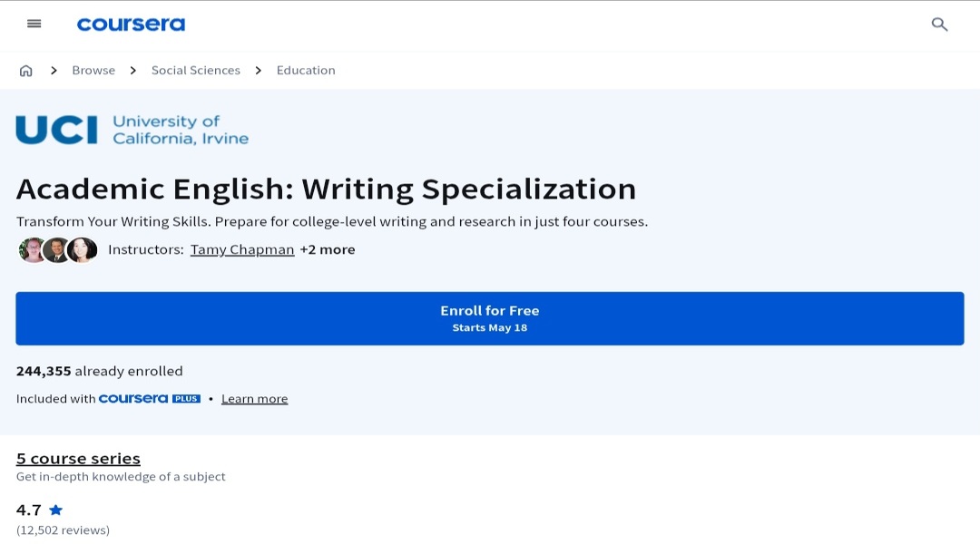Open instructor Tamy Chapman's profile
Image resolution: width=980 pixels, height=544 pixels.
tap(242, 249)
